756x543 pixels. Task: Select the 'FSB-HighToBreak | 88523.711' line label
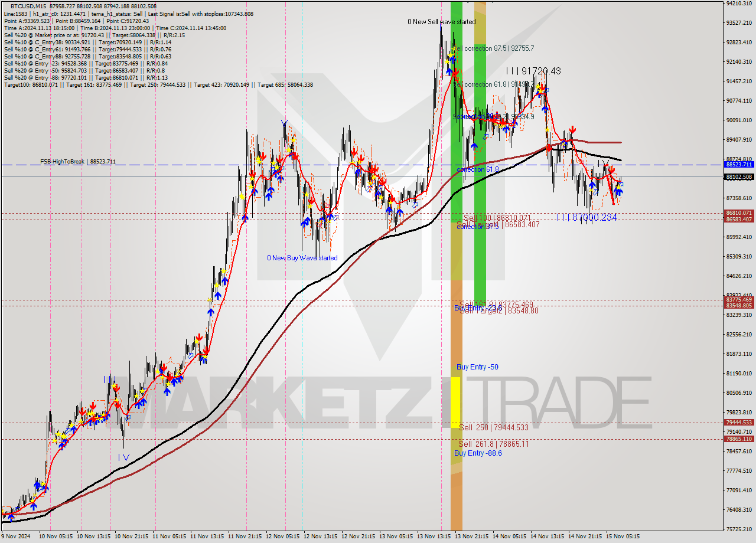(x=78, y=161)
